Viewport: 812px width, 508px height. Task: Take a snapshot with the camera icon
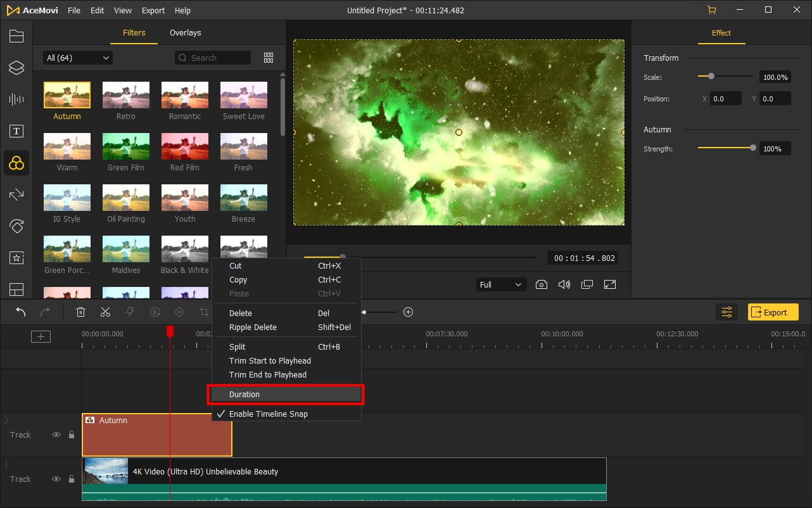click(542, 285)
